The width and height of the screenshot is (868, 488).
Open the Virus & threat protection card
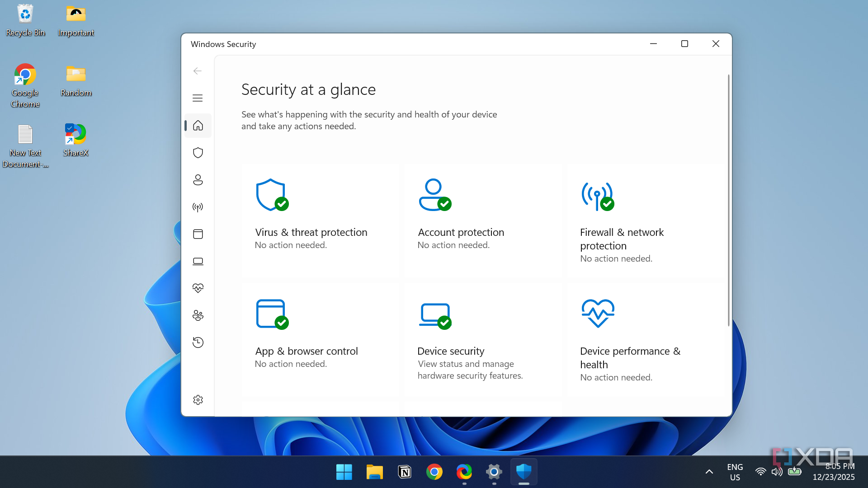tap(321, 221)
